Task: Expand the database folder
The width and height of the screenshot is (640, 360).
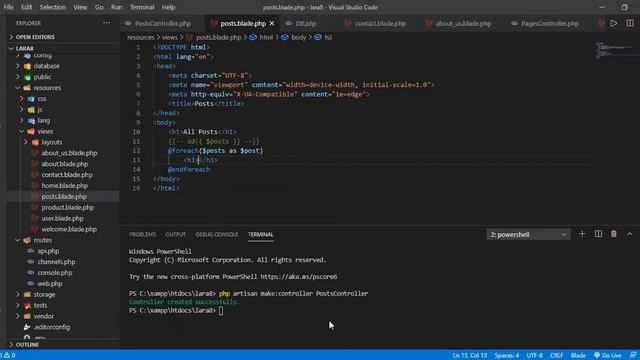Action: click(x=47, y=66)
